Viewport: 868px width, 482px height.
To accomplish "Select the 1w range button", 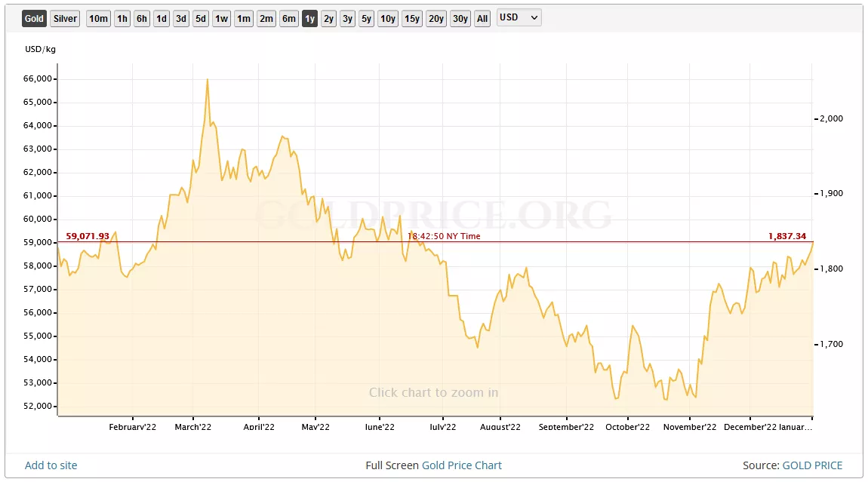I will coord(221,19).
